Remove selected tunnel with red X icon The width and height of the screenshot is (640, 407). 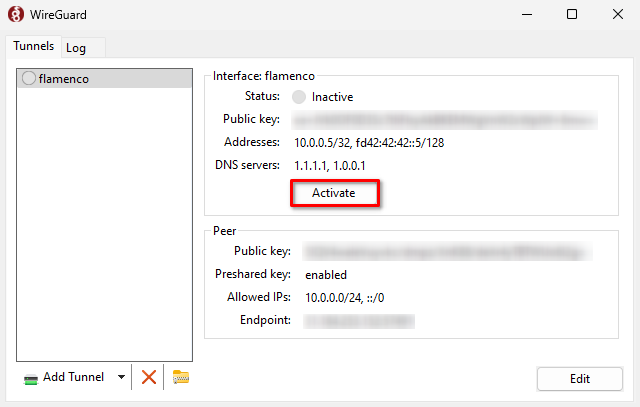click(x=149, y=377)
